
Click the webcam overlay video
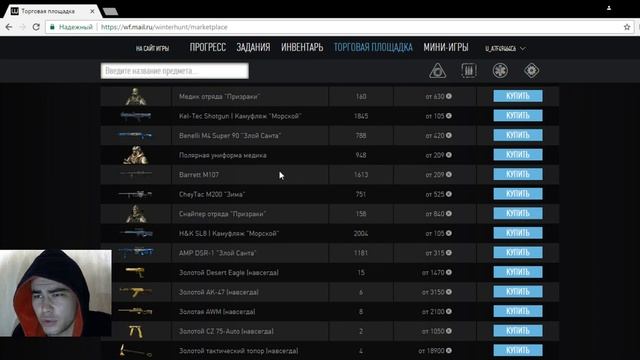coord(56,293)
